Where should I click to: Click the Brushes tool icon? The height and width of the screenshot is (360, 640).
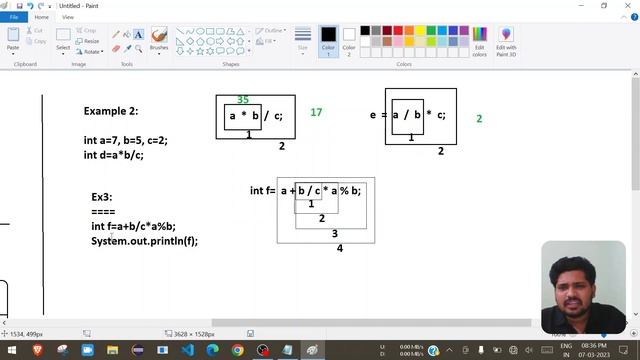pyautogui.click(x=159, y=35)
